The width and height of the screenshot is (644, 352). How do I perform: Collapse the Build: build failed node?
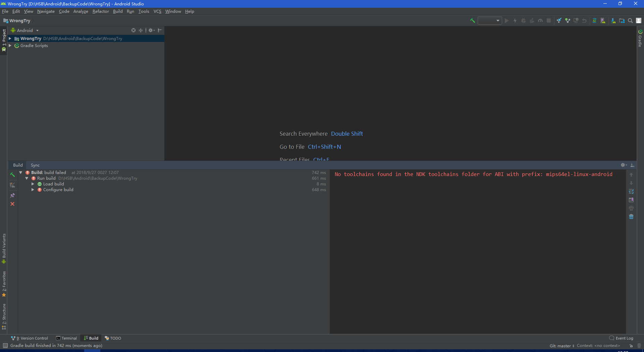point(21,173)
